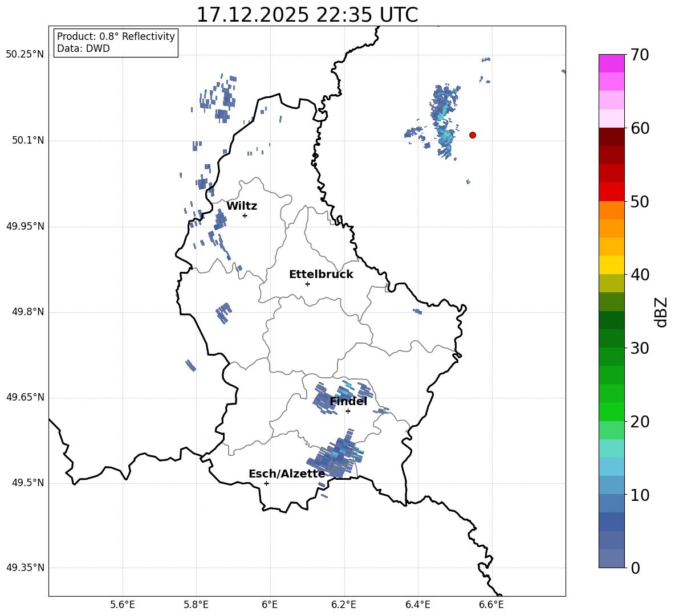Click the 49.35°N latitude label
Screen dimensions: 675x616
(25, 568)
